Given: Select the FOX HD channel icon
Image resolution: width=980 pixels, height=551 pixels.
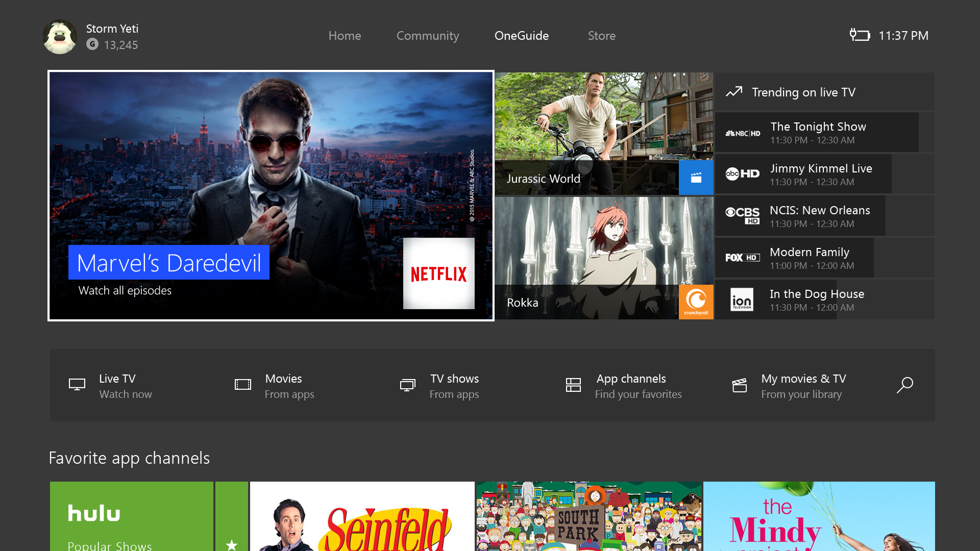Looking at the screenshot, I should pyautogui.click(x=742, y=257).
